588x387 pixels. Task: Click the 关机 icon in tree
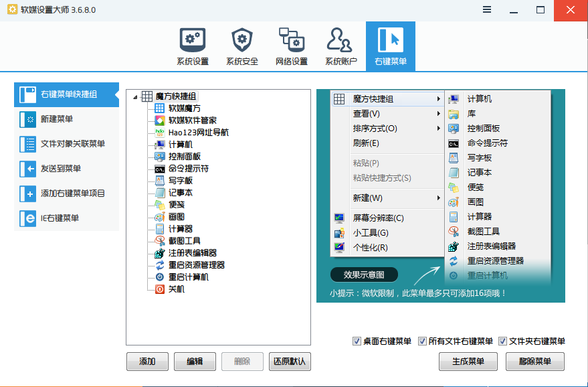159,289
